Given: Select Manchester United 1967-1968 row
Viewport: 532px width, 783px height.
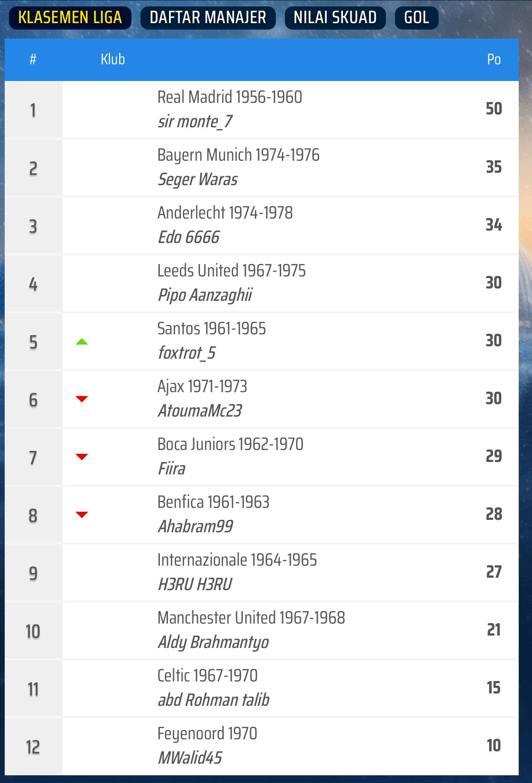Looking at the screenshot, I should [251, 618].
